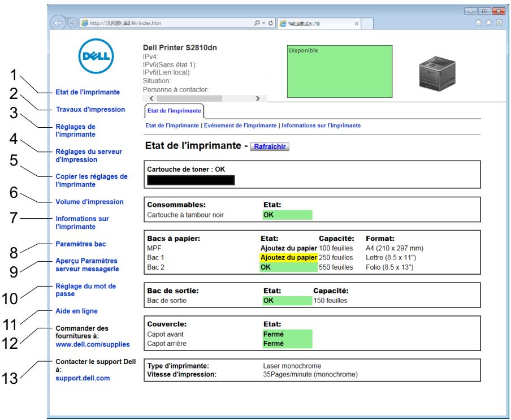The width and height of the screenshot is (511, 420).
Task: Maximize the browser window
Action: click(x=484, y=11)
